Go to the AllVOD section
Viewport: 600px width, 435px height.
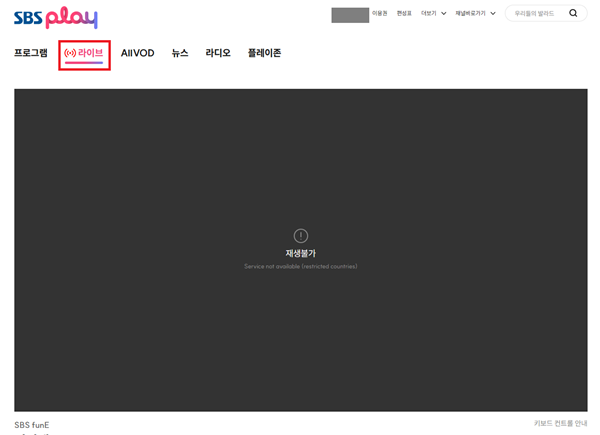coord(137,53)
